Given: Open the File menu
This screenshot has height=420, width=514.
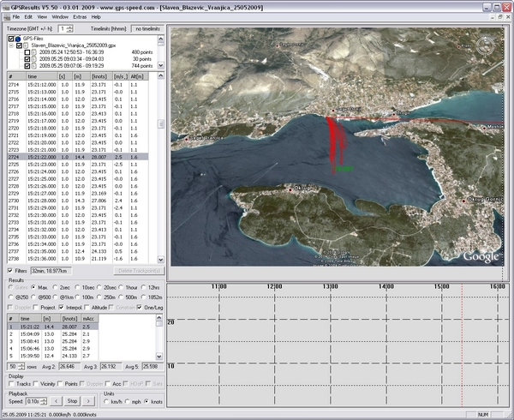Looking at the screenshot, I should tap(15, 17).
